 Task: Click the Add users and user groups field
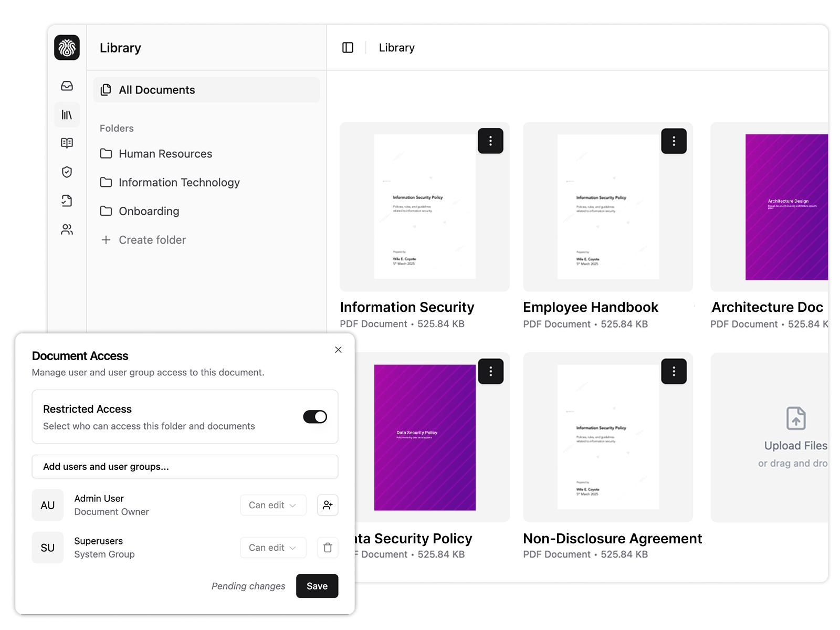pyautogui.click(x=185, y=466)
